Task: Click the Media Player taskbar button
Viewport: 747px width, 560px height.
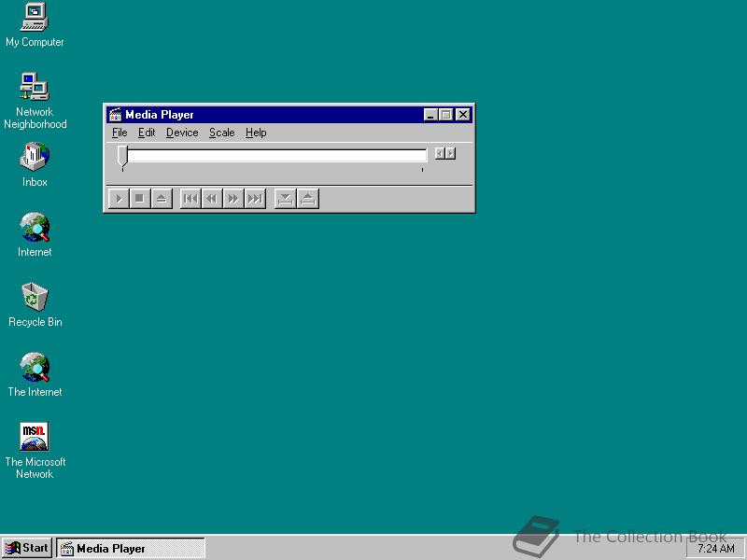Action: [x=131, y=548]
